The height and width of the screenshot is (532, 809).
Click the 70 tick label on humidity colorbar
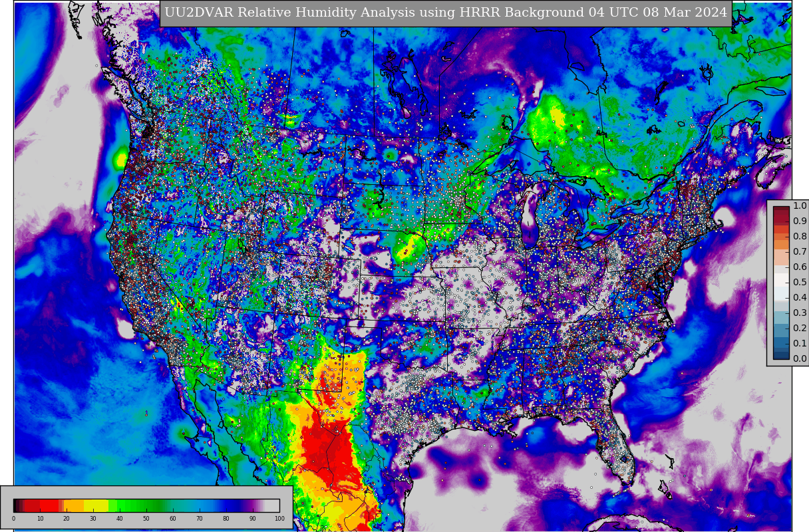(x=200, y=519)
